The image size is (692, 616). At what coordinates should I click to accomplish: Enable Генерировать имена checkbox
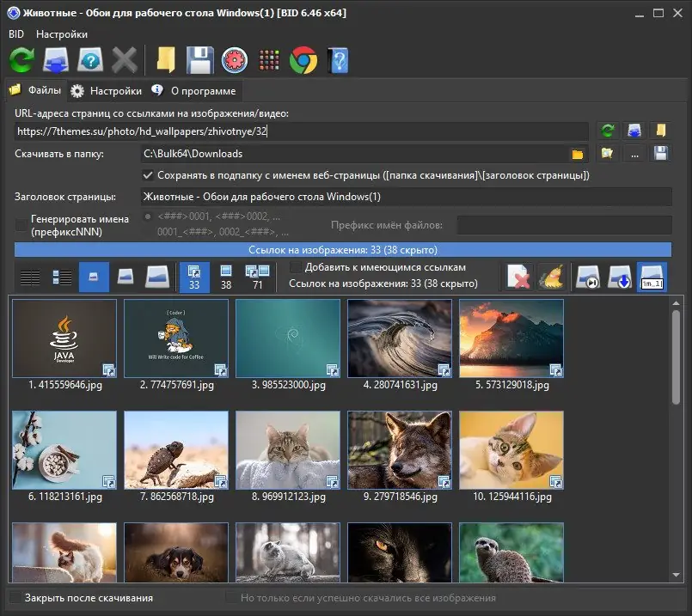[21, 225]
